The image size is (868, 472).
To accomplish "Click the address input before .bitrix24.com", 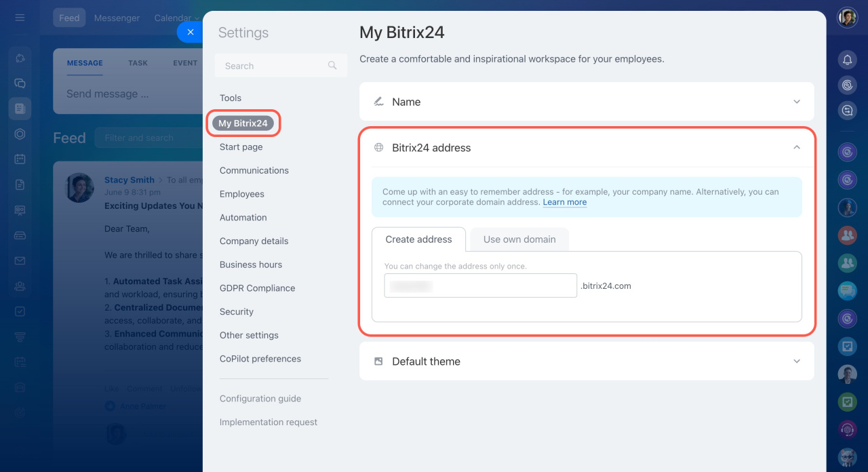I will [481, 286].
